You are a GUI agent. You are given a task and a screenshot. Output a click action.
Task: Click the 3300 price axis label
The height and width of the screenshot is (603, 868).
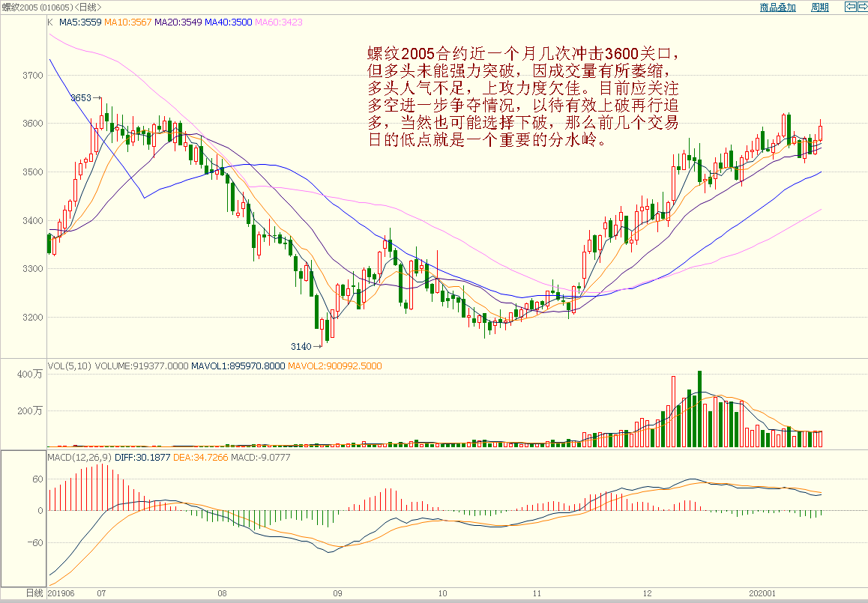(33, 269)
